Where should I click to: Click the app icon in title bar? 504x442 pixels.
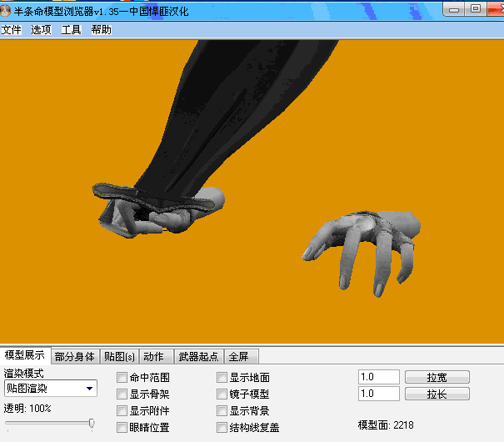click(x=7, y=10)
